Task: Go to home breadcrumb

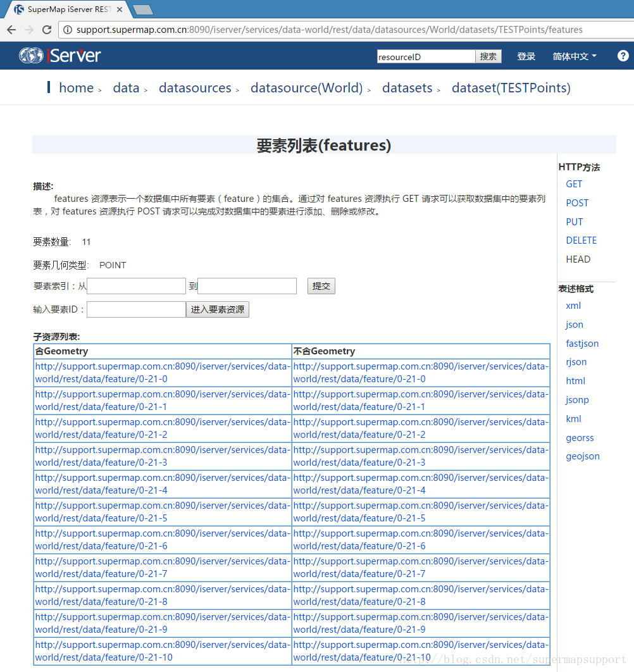Action: coord(77,88)
